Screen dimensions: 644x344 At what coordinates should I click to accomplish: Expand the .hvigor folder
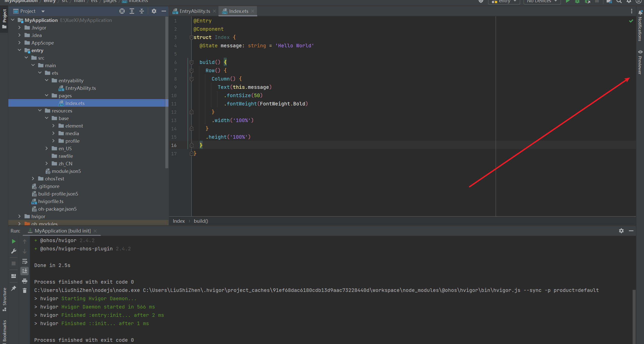coord(19,28)
